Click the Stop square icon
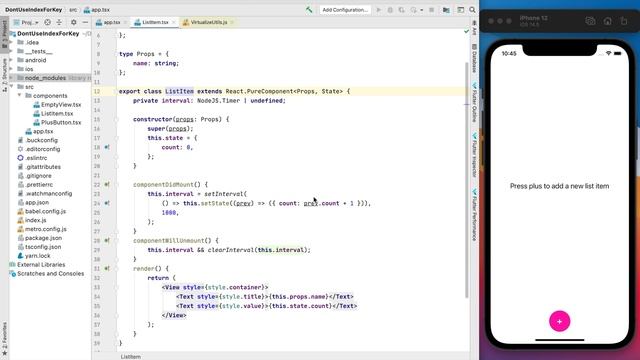The image size is (640, 360). tap(431, 9)
